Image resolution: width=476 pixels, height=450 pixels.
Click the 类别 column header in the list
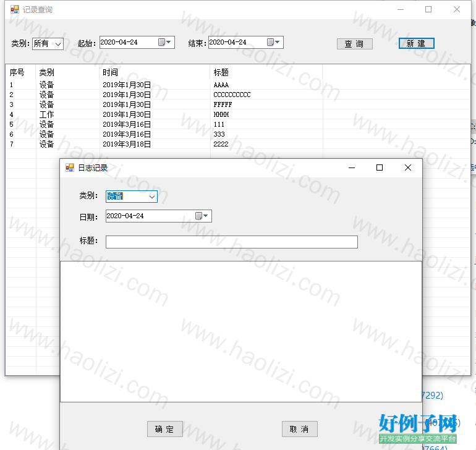click(67, 72)
